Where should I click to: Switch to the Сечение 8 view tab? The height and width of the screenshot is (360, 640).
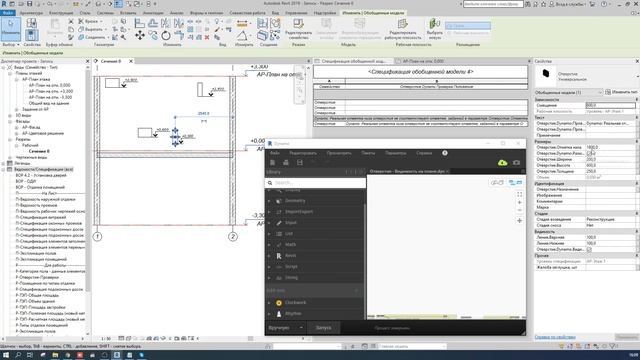pos(111,61)
